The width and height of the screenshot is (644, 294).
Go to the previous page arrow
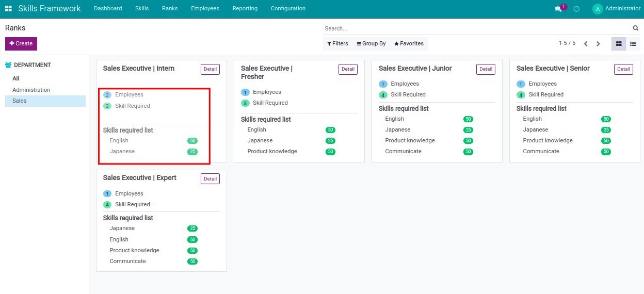tap(586, 44)
